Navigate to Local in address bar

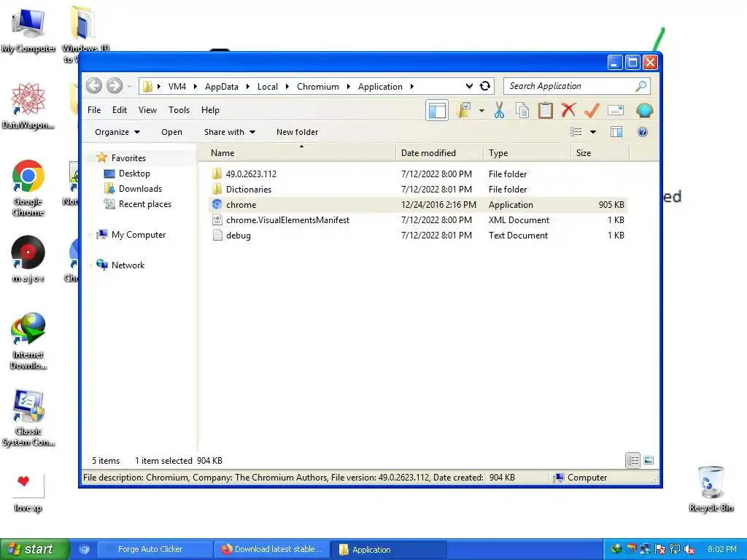coord(268,87)
